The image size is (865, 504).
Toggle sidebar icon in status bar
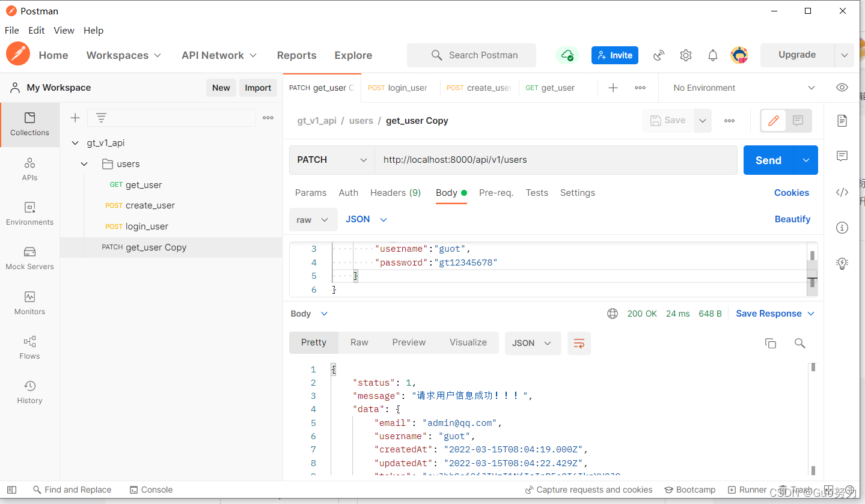(x=11, y=490)
